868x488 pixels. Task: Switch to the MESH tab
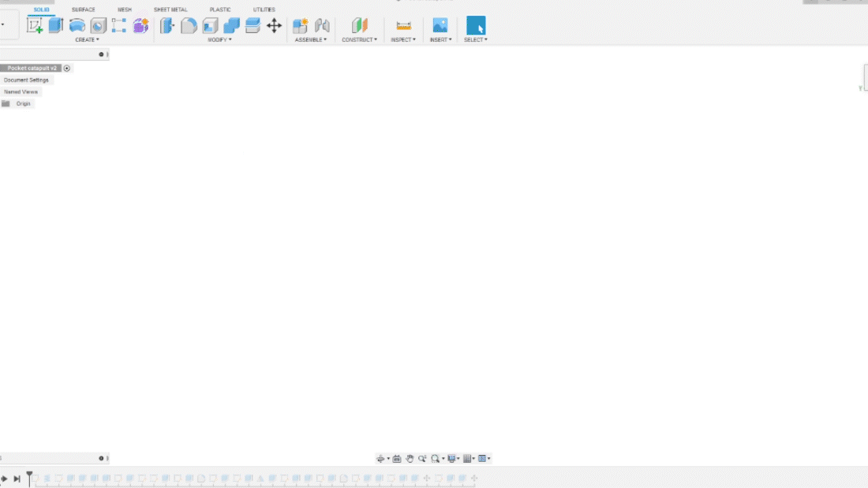click(125, 9)
